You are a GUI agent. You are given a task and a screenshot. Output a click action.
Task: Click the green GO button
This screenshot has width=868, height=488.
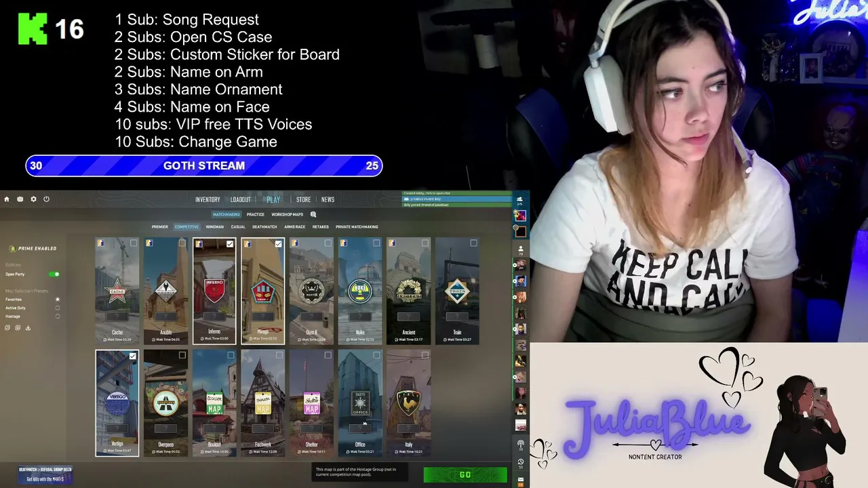465,475
